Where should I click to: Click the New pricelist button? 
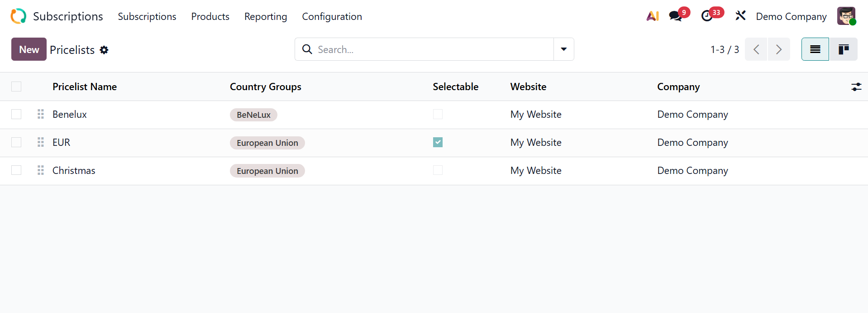pos(29,49)
